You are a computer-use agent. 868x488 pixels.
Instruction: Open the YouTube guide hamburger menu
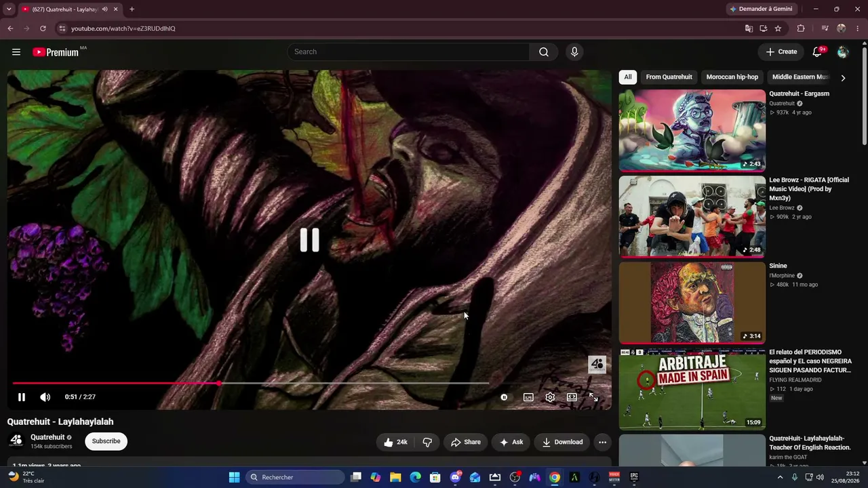tap(16, 52)
